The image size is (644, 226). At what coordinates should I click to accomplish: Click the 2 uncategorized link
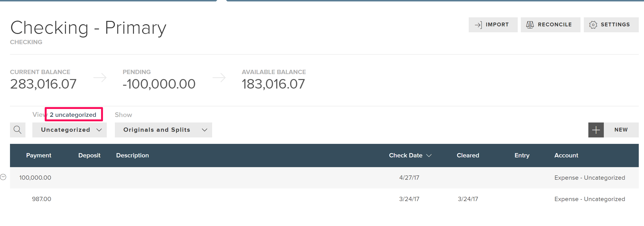[73, 115]
